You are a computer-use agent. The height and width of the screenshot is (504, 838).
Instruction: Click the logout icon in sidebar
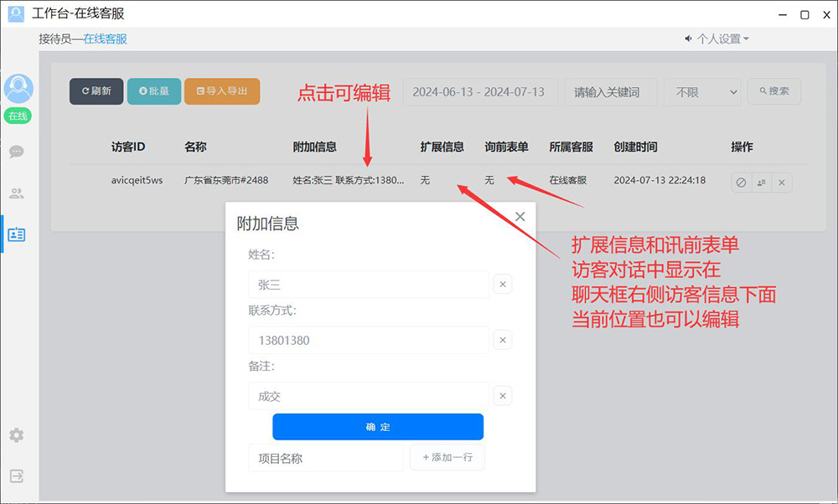coord(17,476)
